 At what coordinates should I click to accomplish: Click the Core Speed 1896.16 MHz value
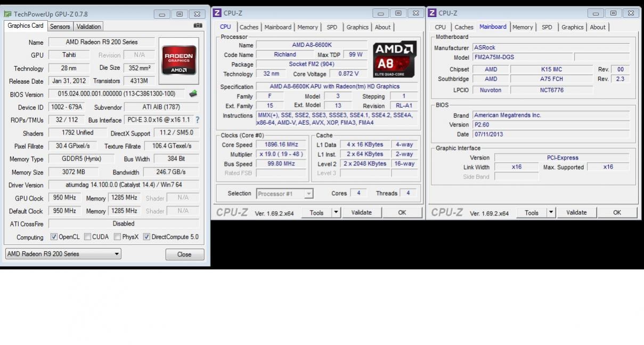[281, 144]
